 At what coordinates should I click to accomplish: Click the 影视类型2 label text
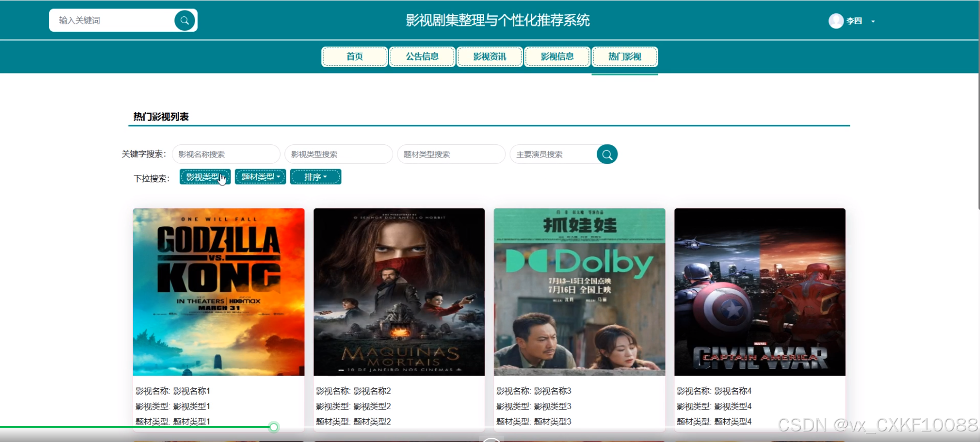pyautogui.click(x=372, y=407)
